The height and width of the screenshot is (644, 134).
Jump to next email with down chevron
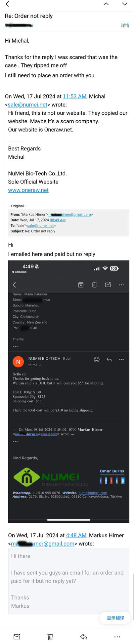124,4
